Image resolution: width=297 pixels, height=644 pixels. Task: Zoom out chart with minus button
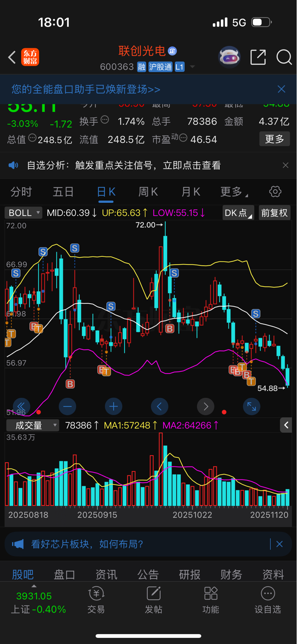coord(67,407)
